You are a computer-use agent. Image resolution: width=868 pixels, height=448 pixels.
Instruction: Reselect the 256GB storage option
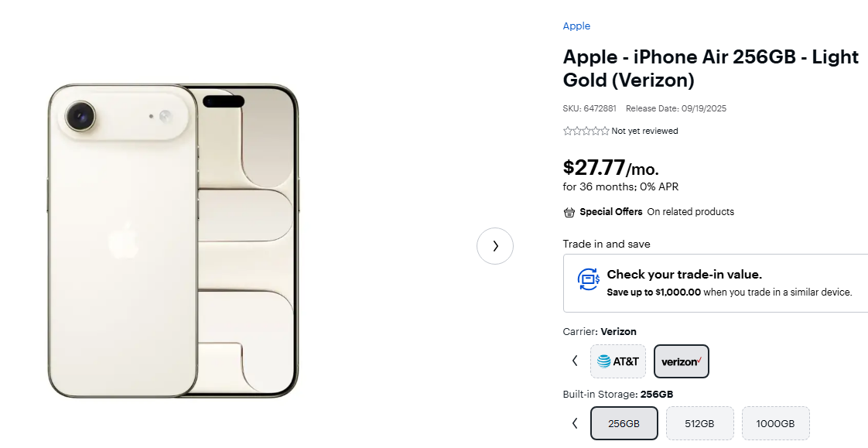(624, 423)
